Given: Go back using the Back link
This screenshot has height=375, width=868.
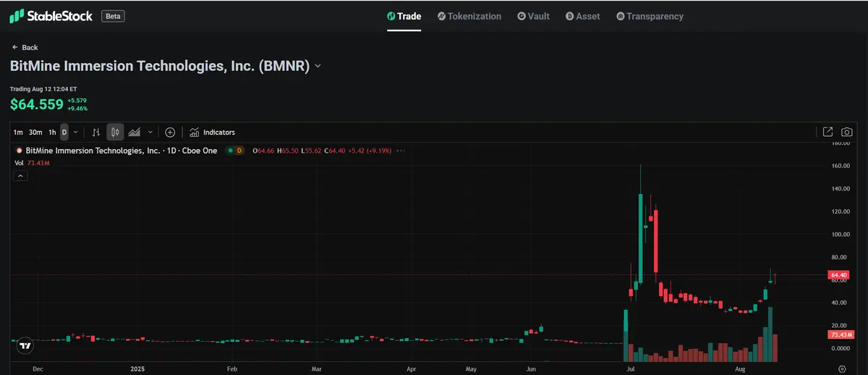Looking at the screenshot, I should coord(25,47).
